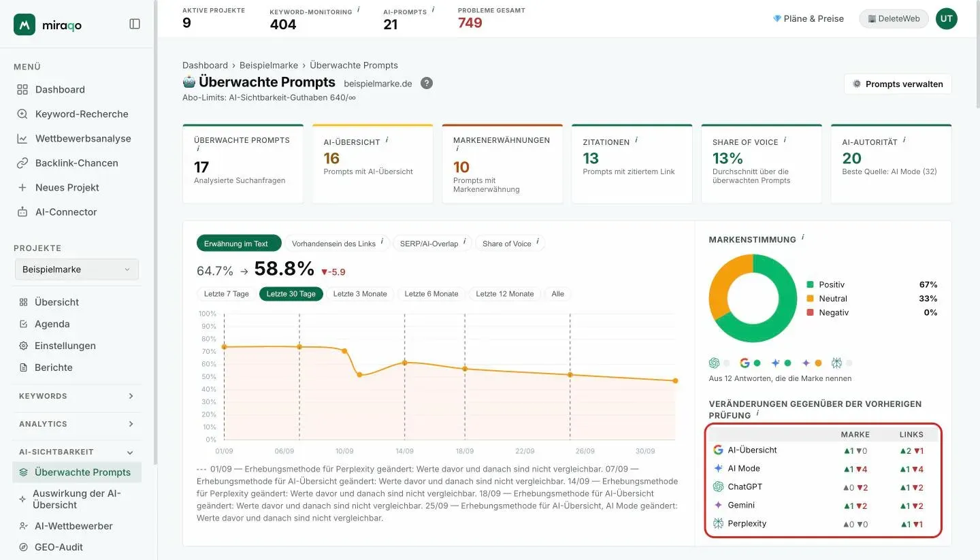
Task: Open the Auswirkung der AI-Übersicht sidebar item
Action: [x=76, y=499]
